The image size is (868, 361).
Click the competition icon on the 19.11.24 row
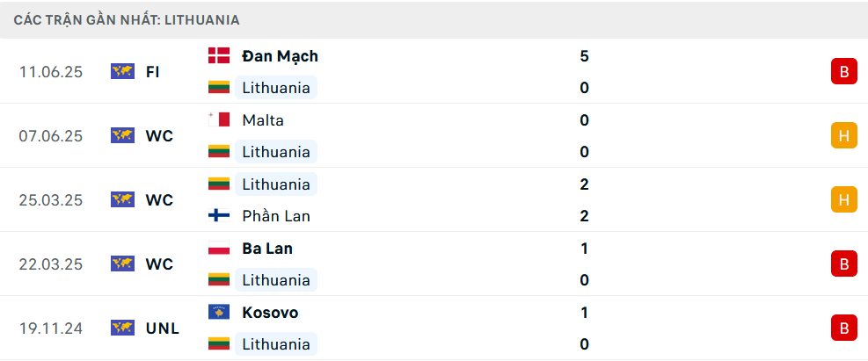tap(122, 329)
